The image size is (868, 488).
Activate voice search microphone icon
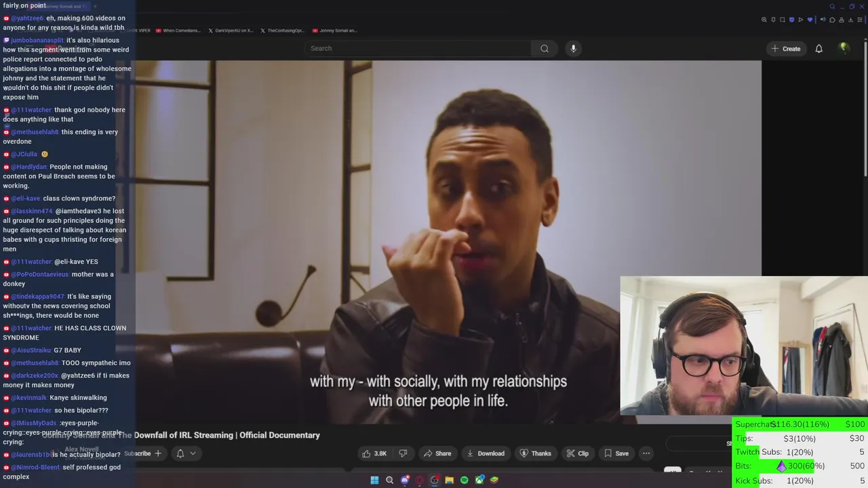pos(573,48)
